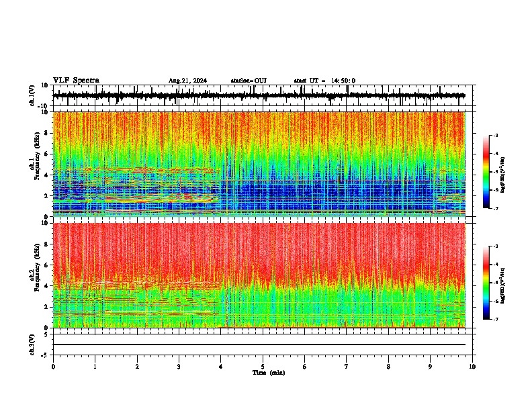
Task: Click the ch.2 spectrogram color scale bar
Action: pyautogui.click(x=486, y=283)
